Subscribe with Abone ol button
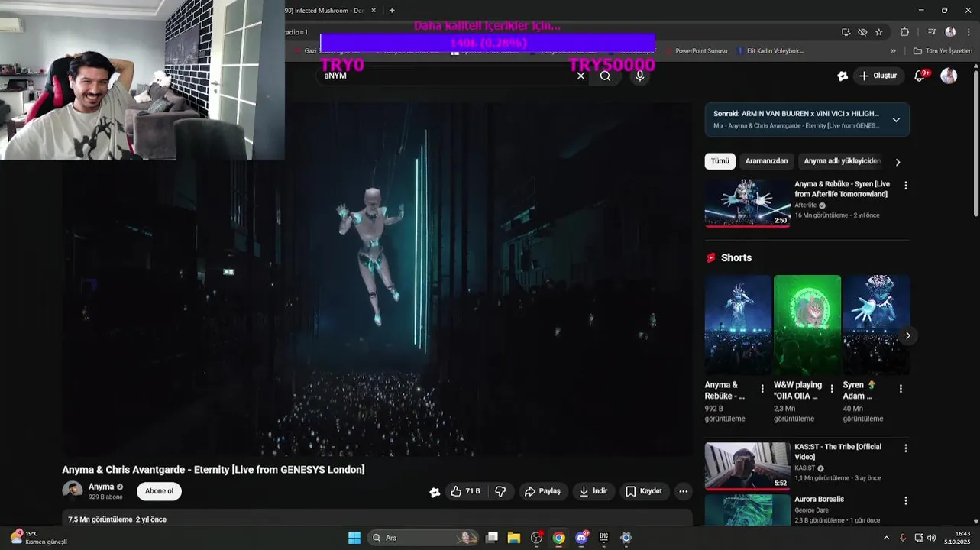The width and height of the screenshot is (980, 550). tap(159, 491)
